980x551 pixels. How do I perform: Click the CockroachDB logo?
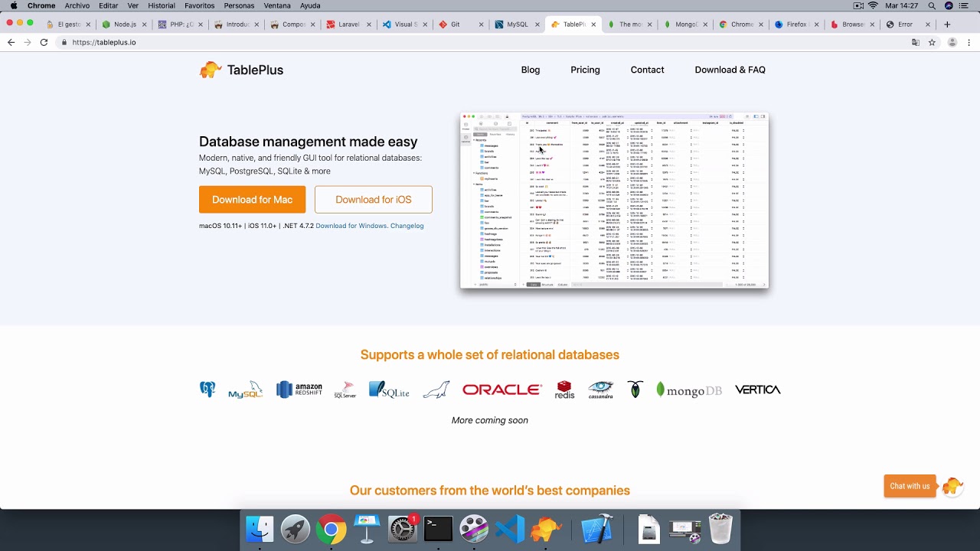point(635,390)
